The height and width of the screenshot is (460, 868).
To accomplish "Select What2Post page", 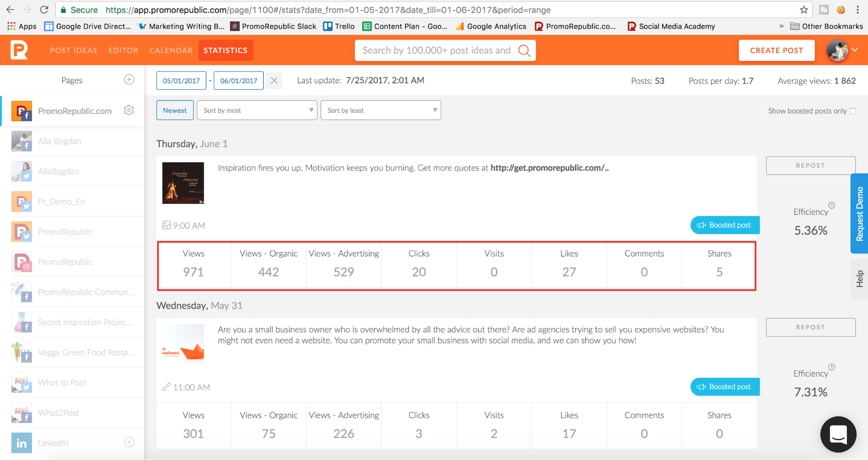I will (73, 413).
